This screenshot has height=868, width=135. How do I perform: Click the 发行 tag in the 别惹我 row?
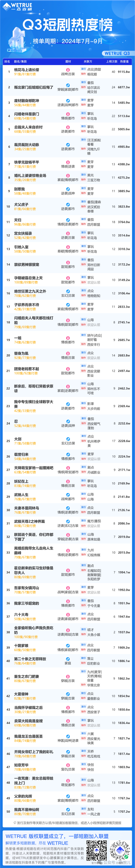83,188
